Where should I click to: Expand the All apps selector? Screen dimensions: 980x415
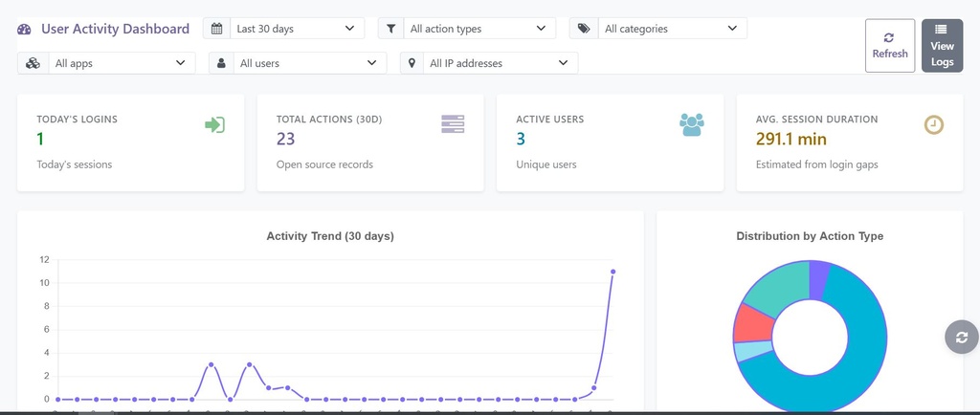coord(122,63)
